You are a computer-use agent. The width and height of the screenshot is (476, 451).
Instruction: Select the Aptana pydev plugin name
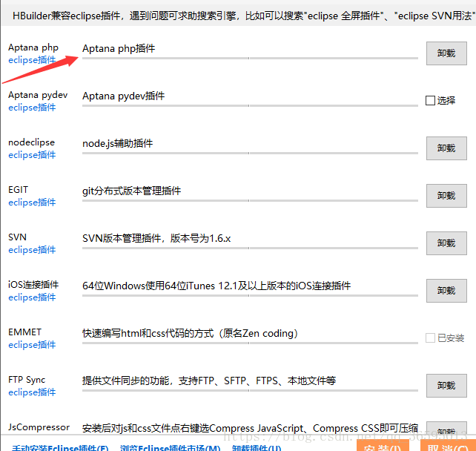pyautogui.click(x=38, y=95)
